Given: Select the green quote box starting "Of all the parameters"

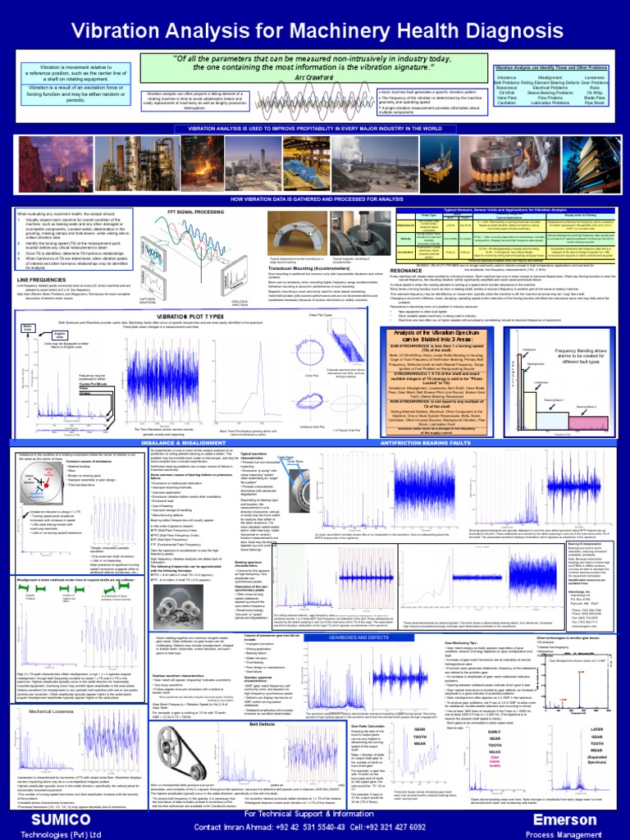Looking at the screenshot, I should coord(313,67).
